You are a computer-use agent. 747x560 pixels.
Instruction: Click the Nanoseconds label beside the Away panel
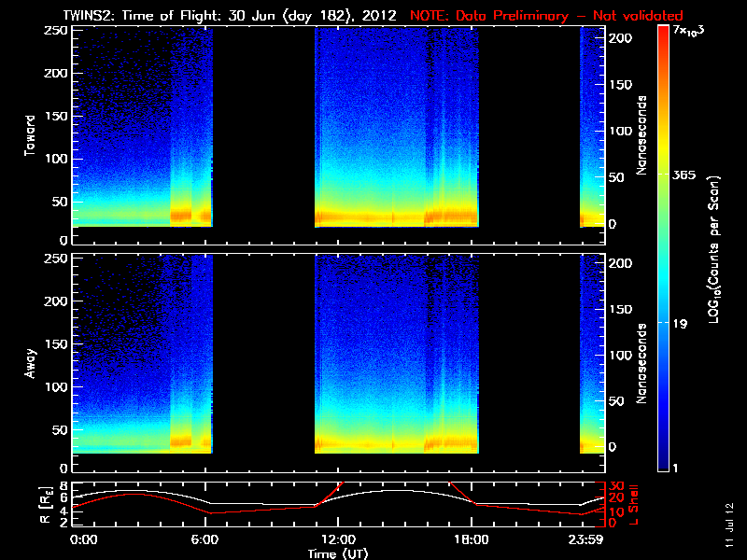[x=642, y=364]
